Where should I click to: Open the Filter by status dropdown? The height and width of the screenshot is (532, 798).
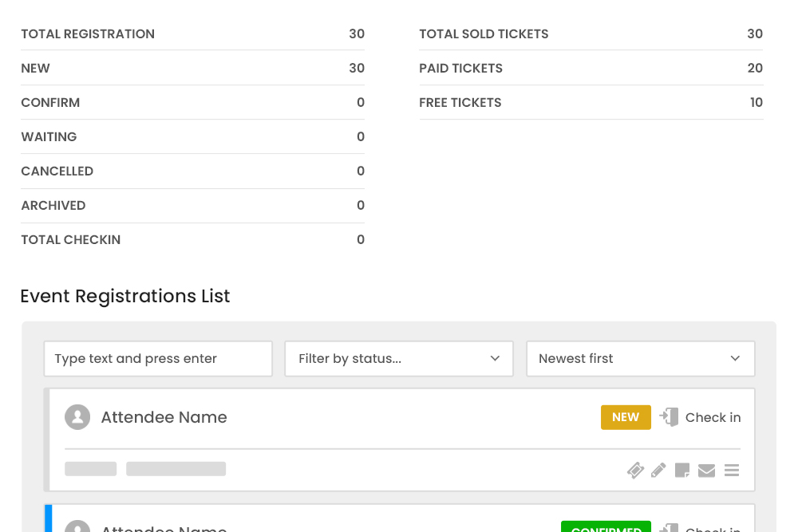pos(399,358)
